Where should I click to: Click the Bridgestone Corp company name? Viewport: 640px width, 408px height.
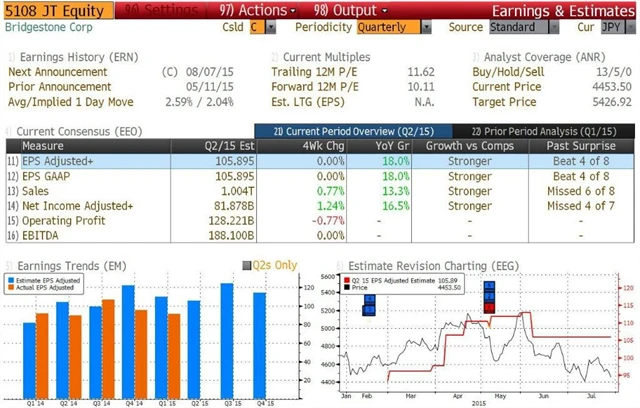(x=49, y=27)
